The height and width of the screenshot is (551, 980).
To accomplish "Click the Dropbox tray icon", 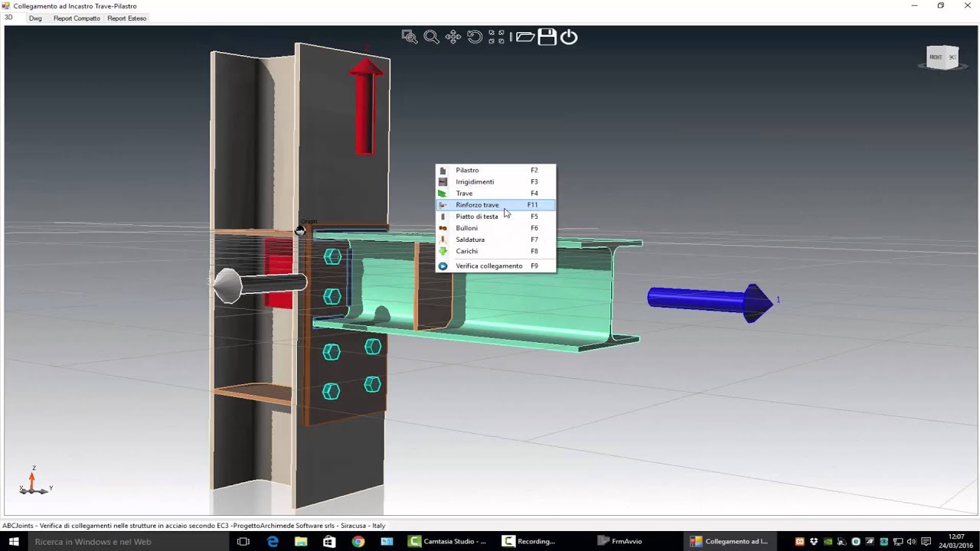I will coord(814,542).
